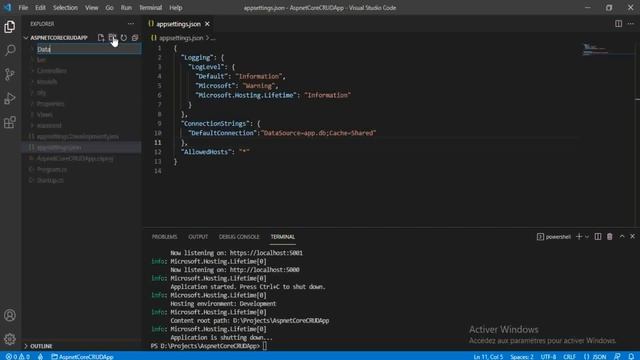Click the VS Code logo icon
This screenshot has height=360, width=640.
click(8, 7)
